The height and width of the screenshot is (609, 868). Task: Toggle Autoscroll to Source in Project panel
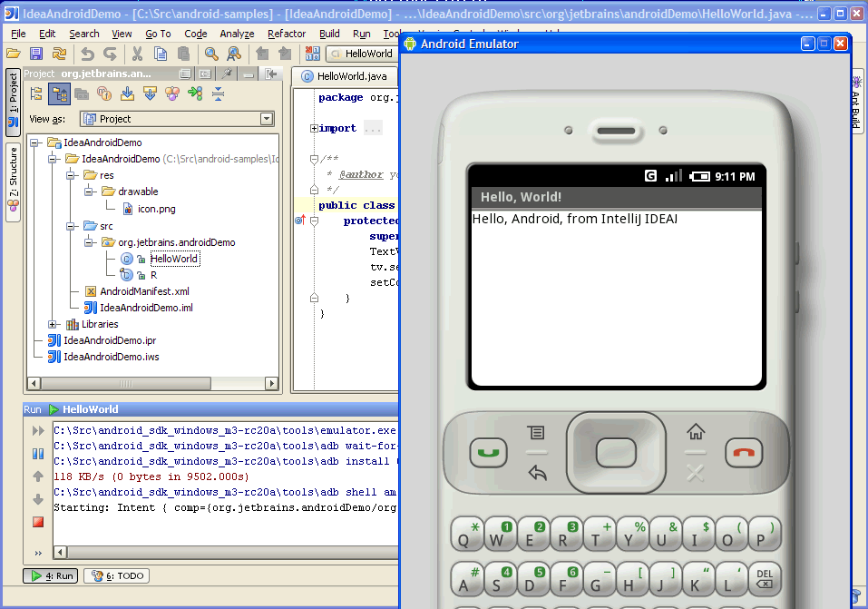point(127,93)
